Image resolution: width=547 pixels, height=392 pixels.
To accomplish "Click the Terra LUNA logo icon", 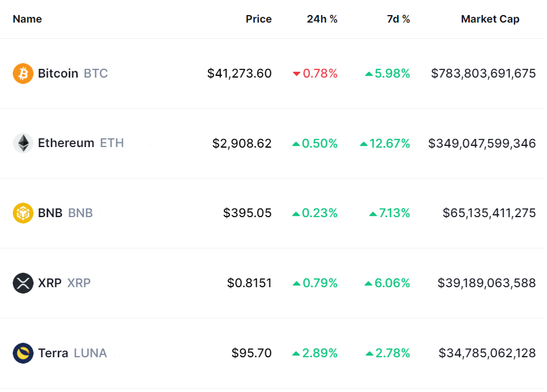I will [23, 353].
